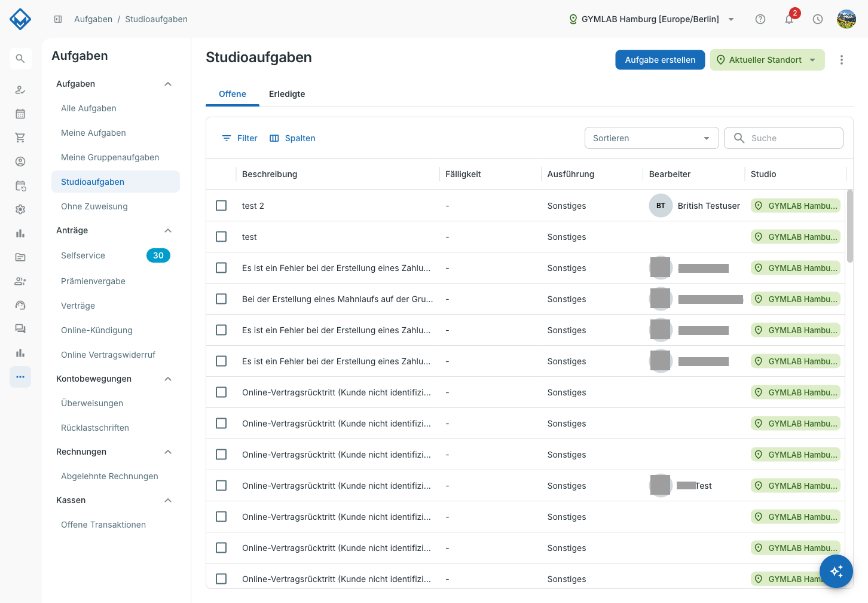Open the account circle icon in the rail
Screen dimensions: 868x603
[20, 162]
